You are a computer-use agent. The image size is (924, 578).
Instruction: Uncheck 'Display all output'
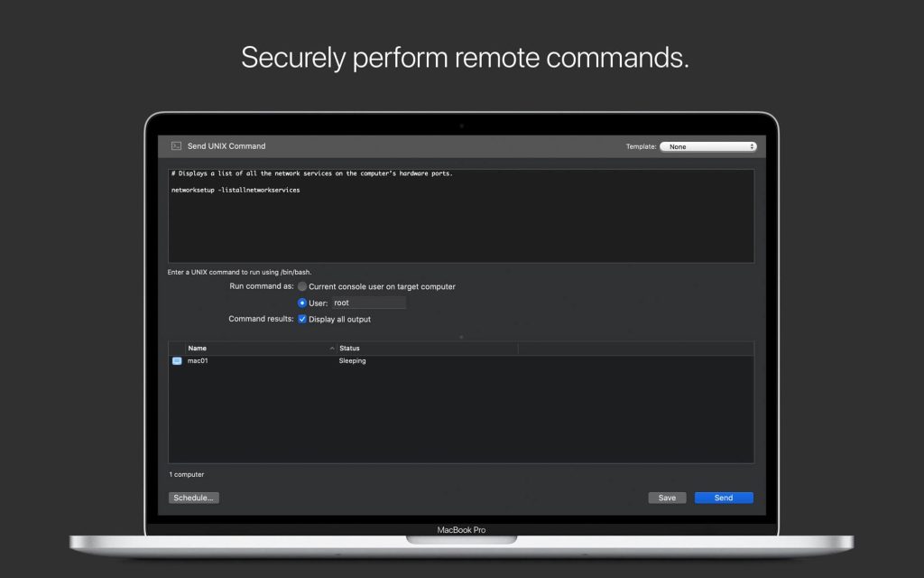302,319
